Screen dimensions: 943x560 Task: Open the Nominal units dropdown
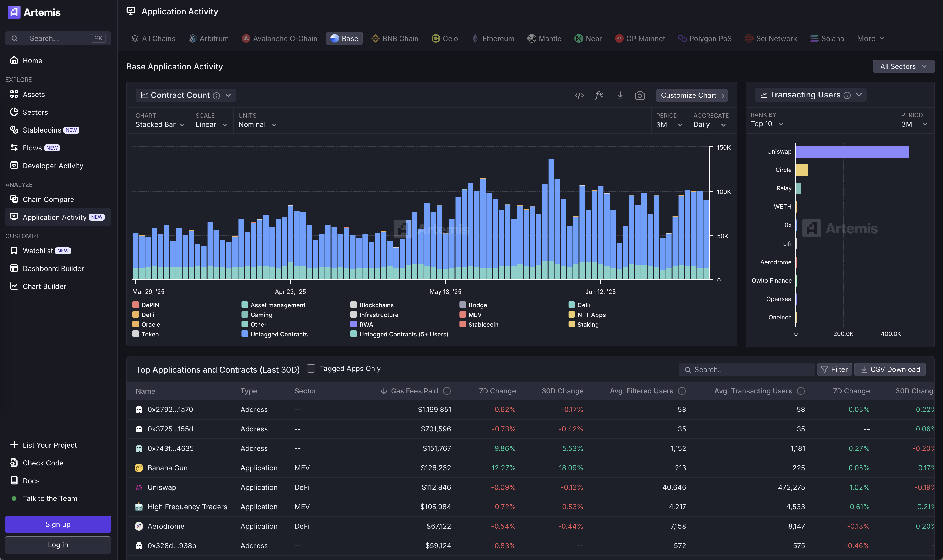(258, 124)
